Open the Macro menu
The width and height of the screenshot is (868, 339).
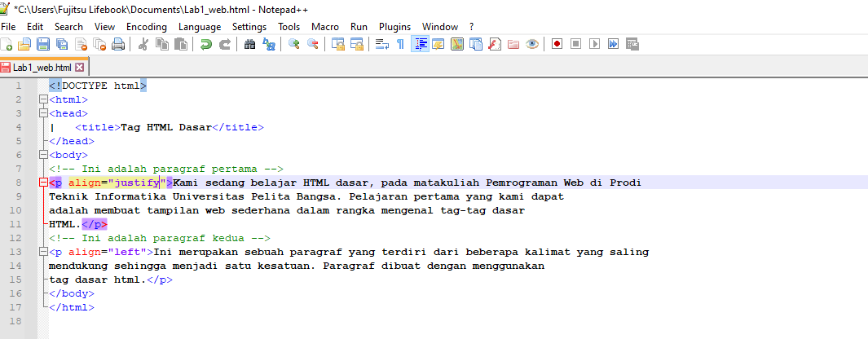tap(325, 27)
